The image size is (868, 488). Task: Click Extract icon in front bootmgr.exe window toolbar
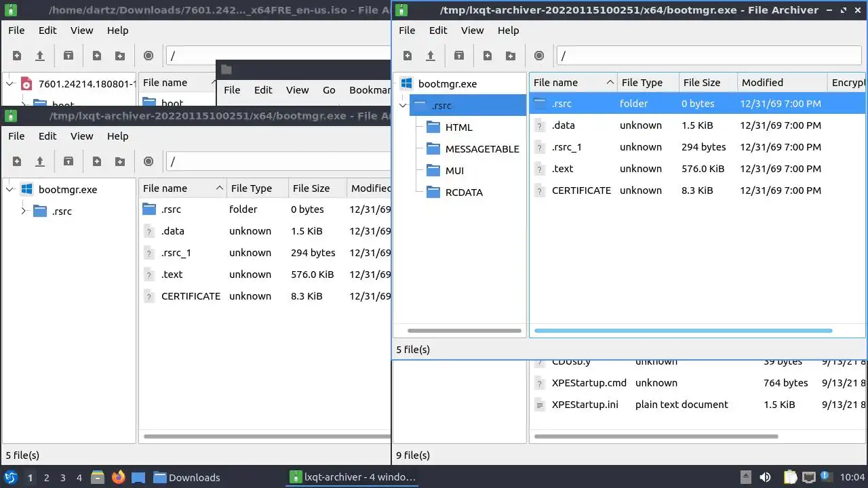[459, 56]
